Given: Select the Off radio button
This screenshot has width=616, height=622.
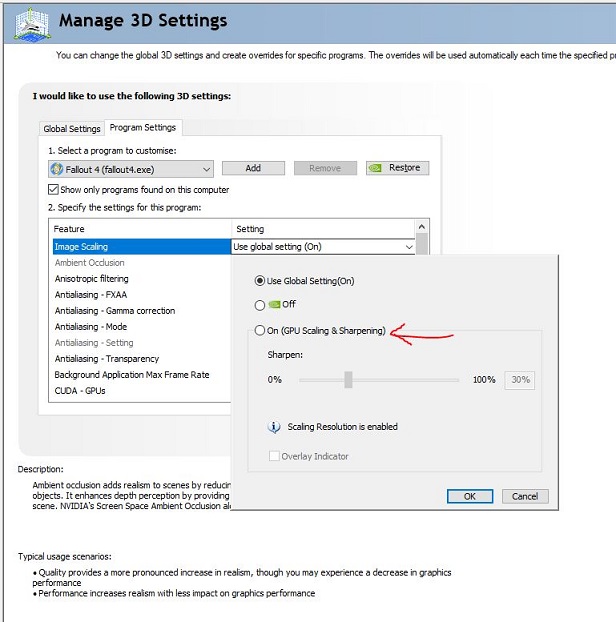Looking at the screenshot, I should [260, 305].
